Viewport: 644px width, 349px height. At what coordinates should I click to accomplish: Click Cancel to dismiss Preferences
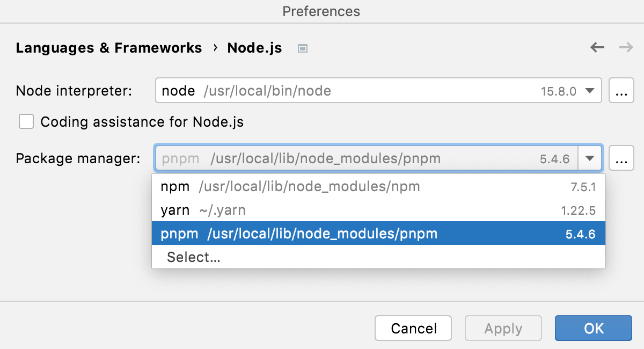pyautogui.click(x=413, y=328)
